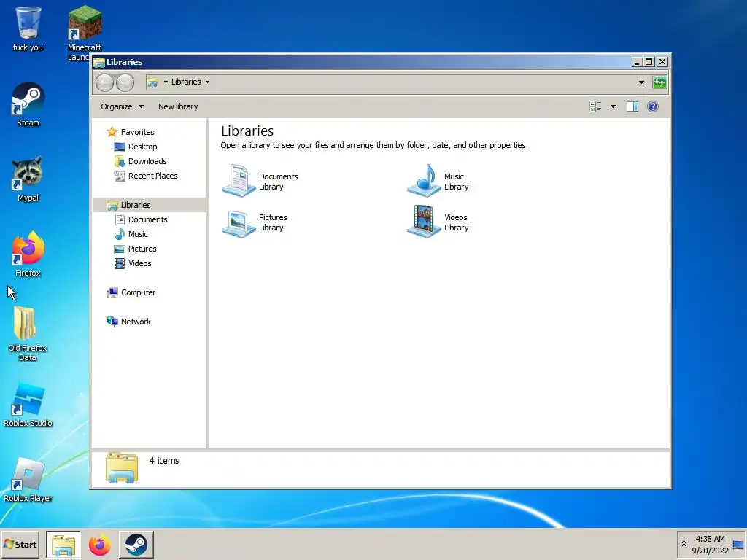Click Libraries breadcrumb in address bar
747x560 pixels.
[186, 82]
